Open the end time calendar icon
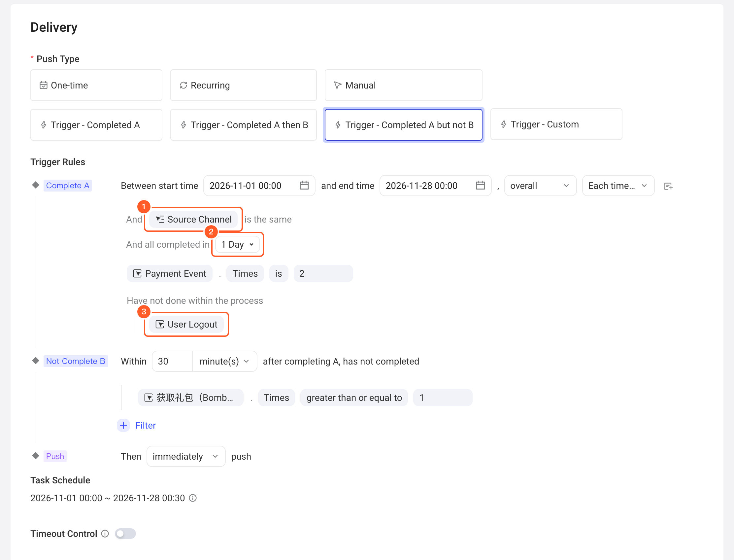The image size is (734, 560). tap(480, 185)
